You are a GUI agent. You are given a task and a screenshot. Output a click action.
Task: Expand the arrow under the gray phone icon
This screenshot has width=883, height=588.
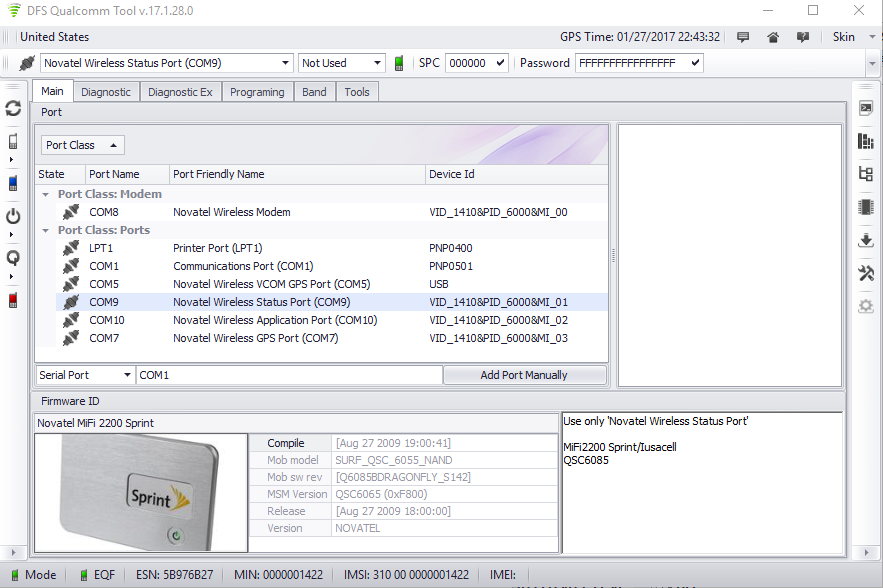click(11, 160)
